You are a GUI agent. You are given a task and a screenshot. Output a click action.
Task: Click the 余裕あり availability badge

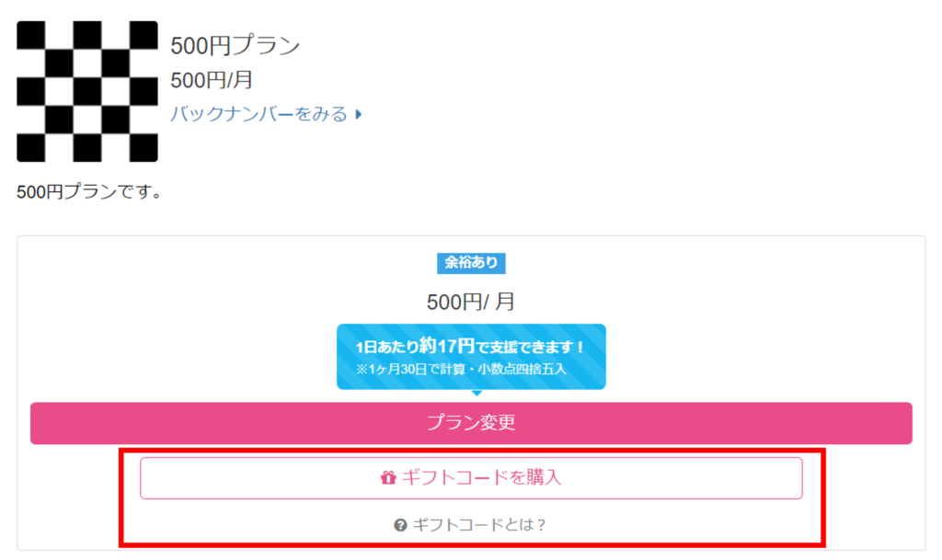tap(471, 263)
